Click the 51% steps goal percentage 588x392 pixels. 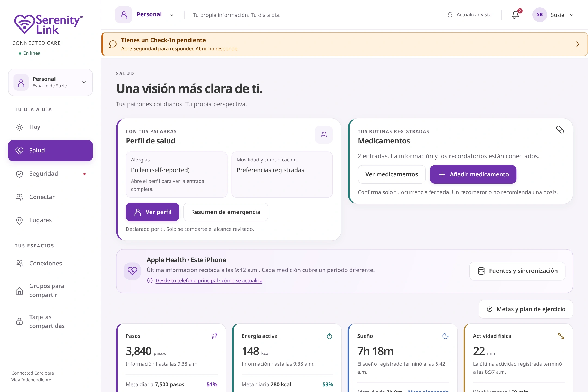212,385
